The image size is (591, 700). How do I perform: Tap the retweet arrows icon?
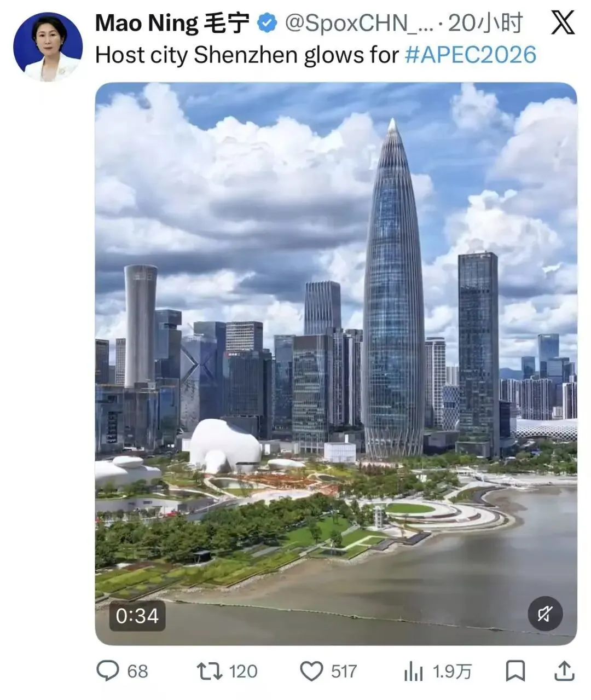(x=210, y=671)
